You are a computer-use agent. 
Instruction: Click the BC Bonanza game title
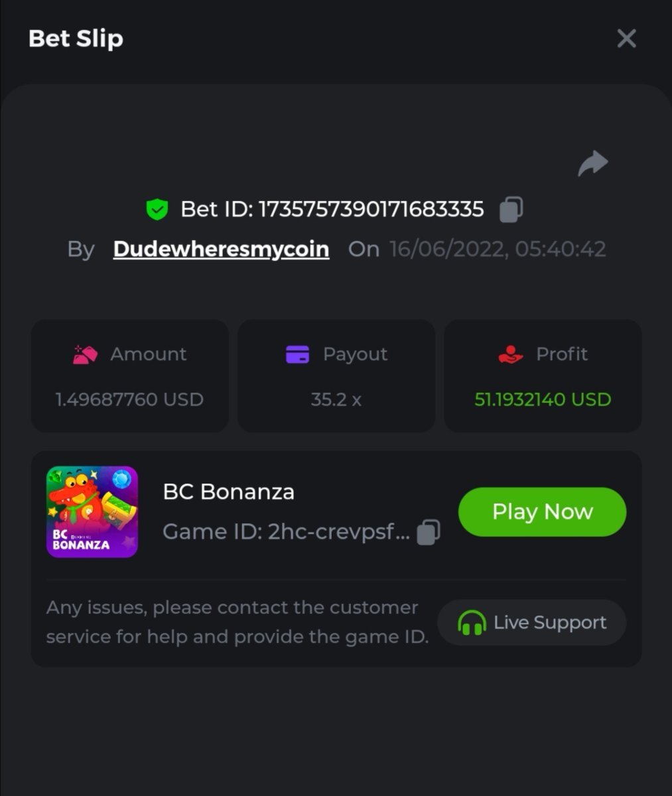pos(228,492)
